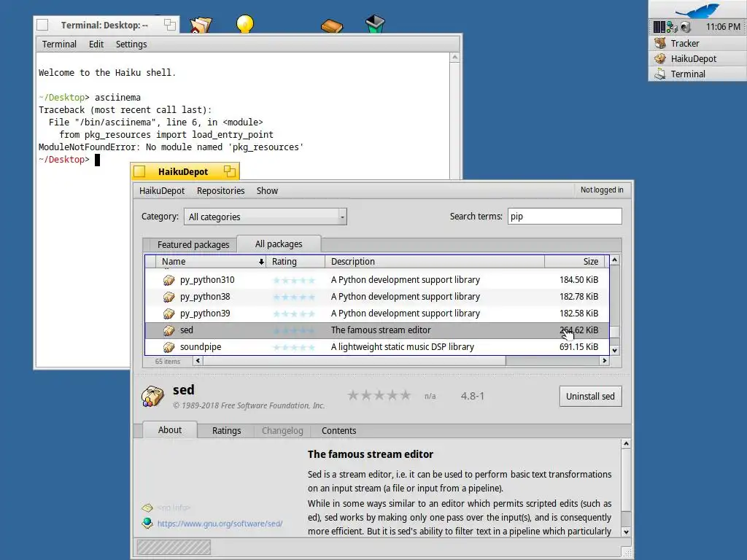The height and width of the screenshot is (560, 747).
Task: Select the py_python39 row name
Action: tap(205, 314)
